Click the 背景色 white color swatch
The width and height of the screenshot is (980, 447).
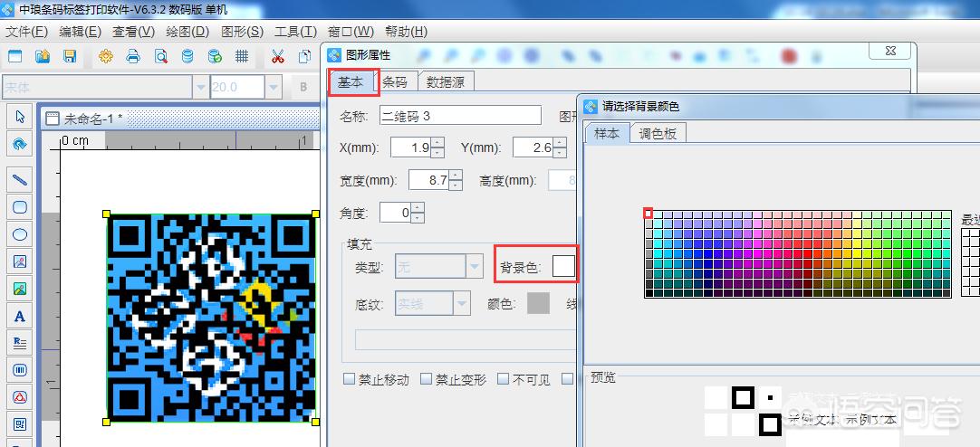click(563, 267)
